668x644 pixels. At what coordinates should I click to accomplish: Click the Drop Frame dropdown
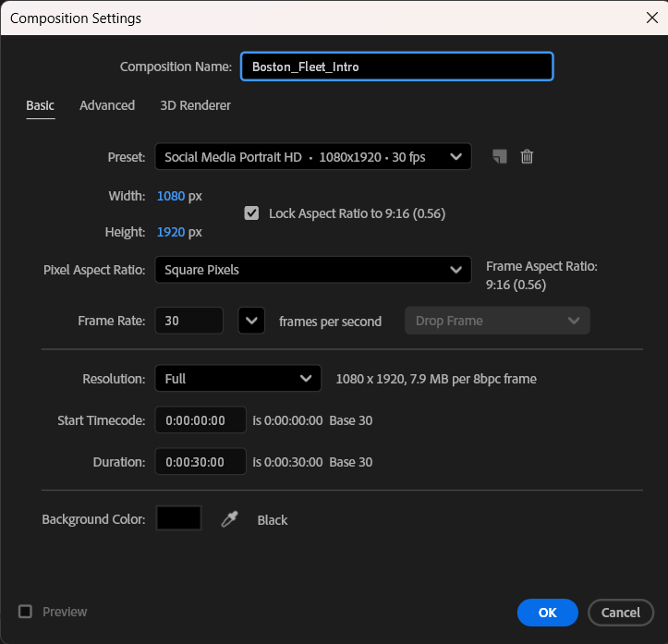(496, 322)
